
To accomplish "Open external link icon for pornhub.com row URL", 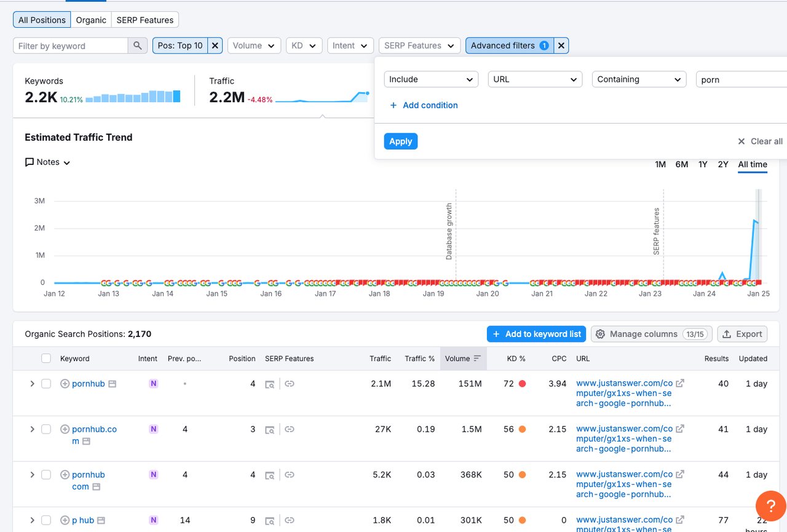I will (680, 429).
